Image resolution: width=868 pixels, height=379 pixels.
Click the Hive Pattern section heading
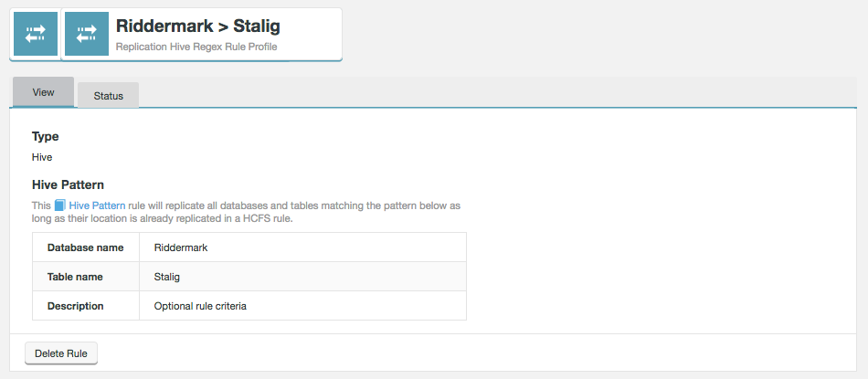coord(68,184)
